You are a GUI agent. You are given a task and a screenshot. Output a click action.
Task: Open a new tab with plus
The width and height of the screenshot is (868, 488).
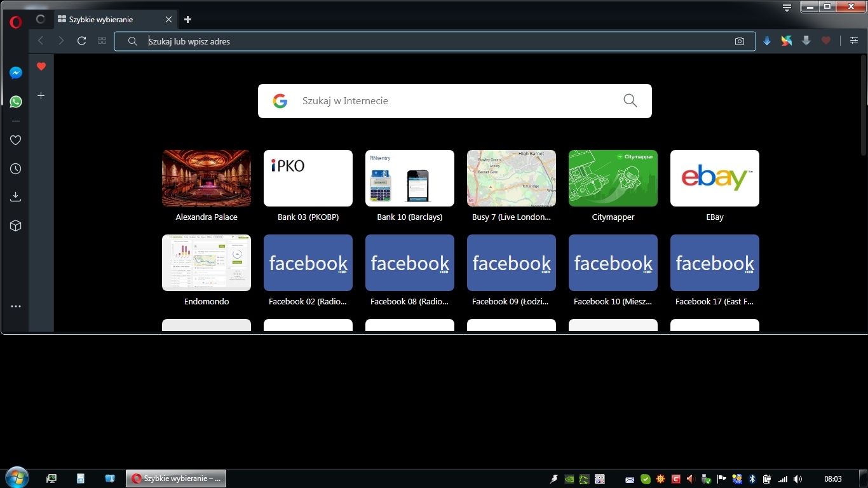point(187,20)
